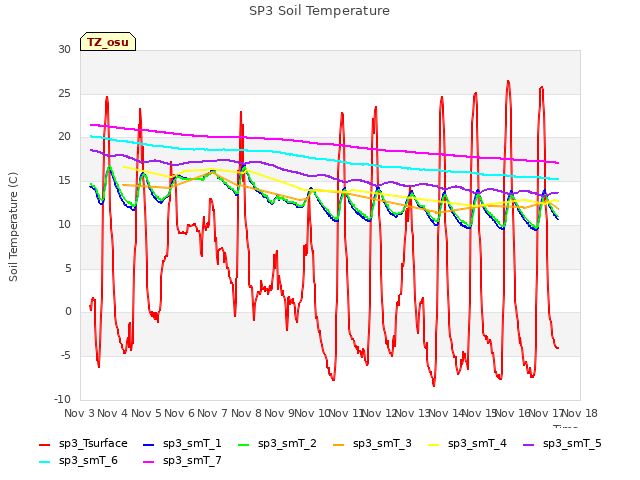The width and height of the screenshot is (640, 480).
Task: Click the sp3_smT_4 legend label
Action: [477, 444]
